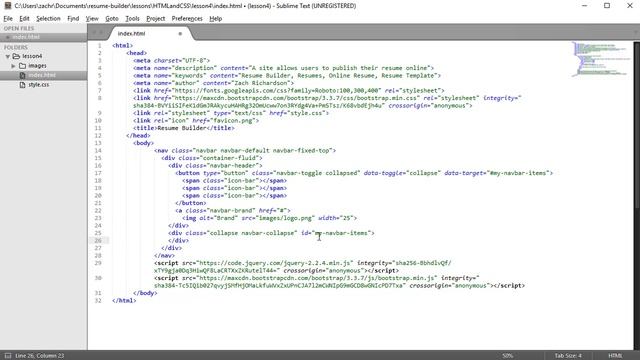
Task: Click the div class="container-fluid" line
Action: (x=212, y=158)
